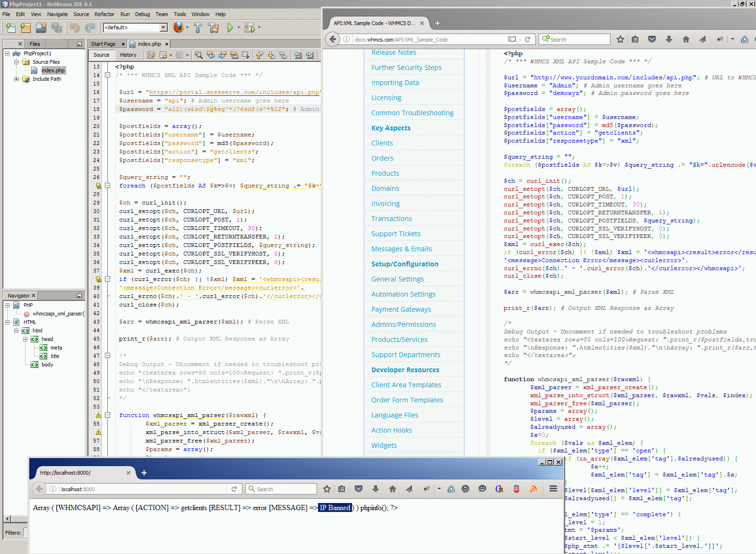Toggle highlight search in the editor toolbar
756x554 pixels.
pos(234,55)
